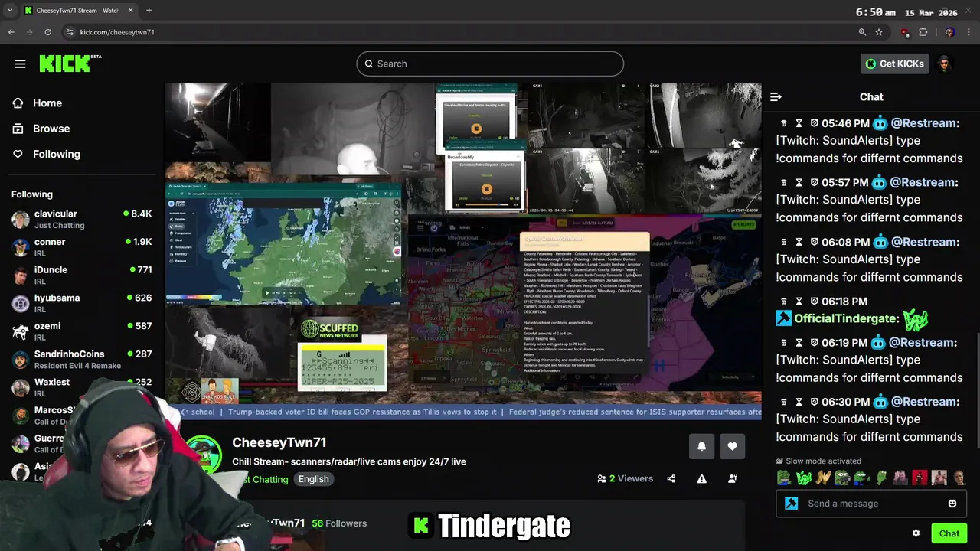This screenshot has height=551, width=980.
Task: Ban the user of the 05:46 PM message
Action: coord(814,123)
